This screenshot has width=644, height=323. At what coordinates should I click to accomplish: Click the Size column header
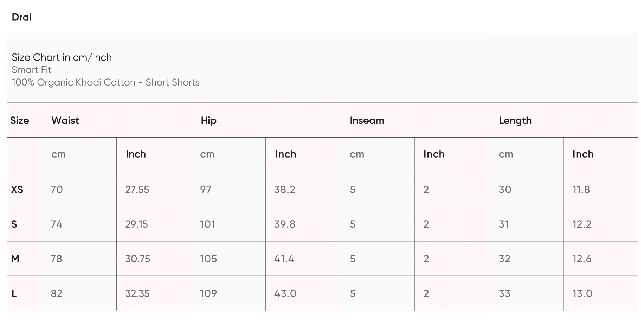[20, 120]
